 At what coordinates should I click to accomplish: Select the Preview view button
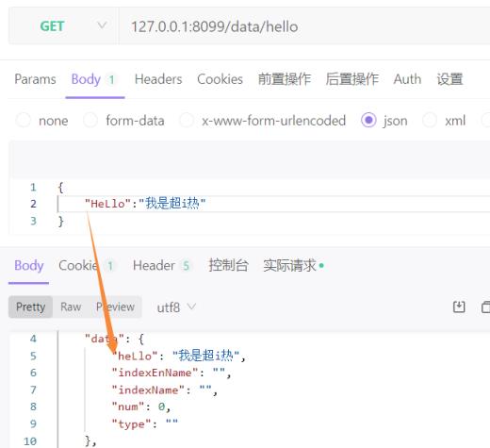tap(115, 307)
